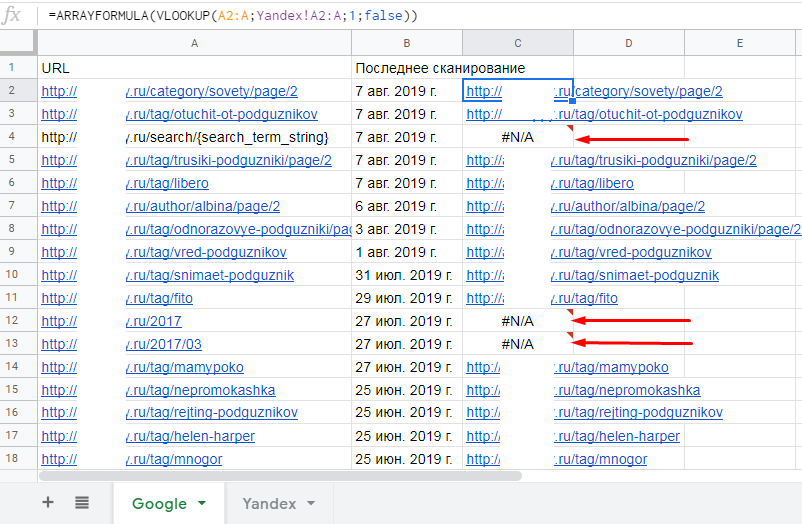802x524 pixels.
Task: Click the add new sheet plus icon
Action: pyautogui.click(x=48, y=503)
